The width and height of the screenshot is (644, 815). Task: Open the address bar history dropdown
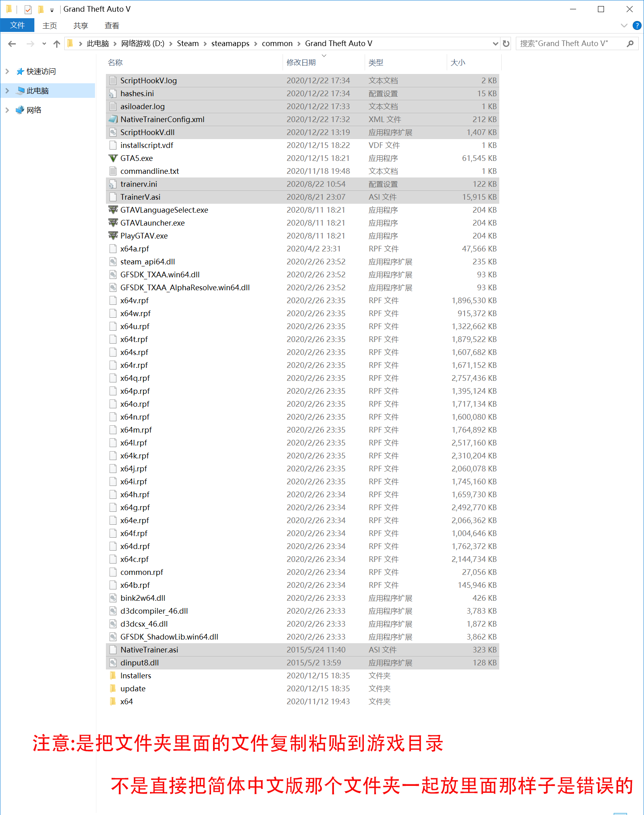point(495,44)
